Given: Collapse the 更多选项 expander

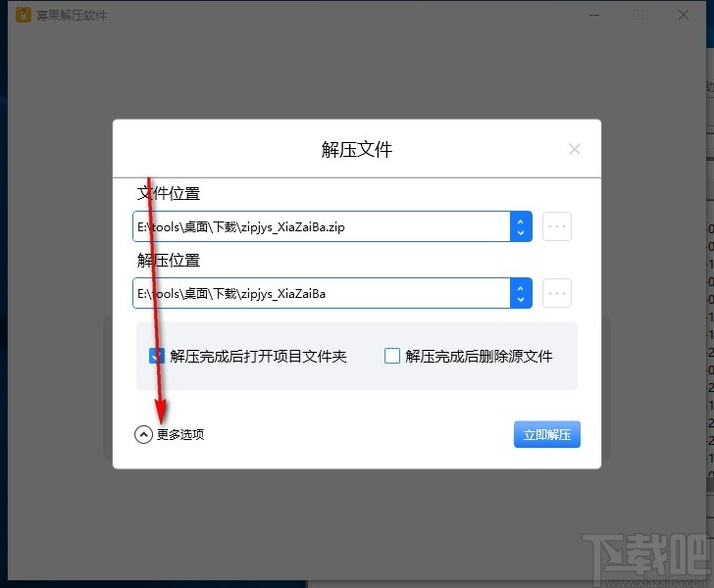Looking at the screenshot, I should (143, 434).
